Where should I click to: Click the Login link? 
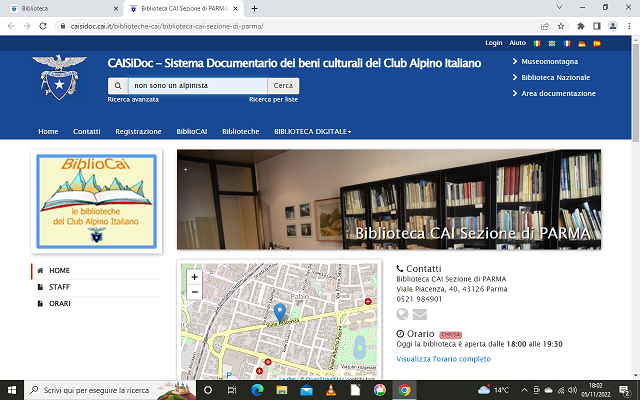click(x=493, y=43)
